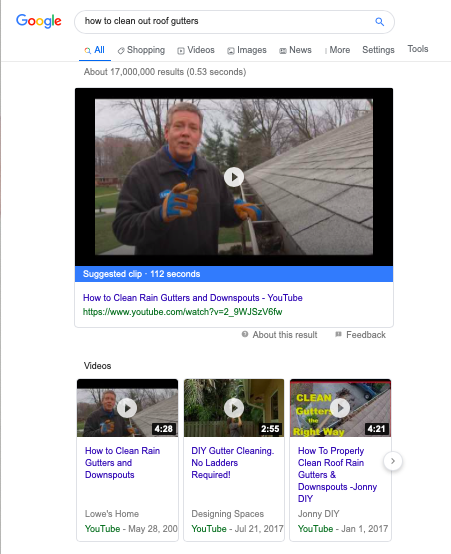Click the Feedback flag icon

tap(338, 334)
